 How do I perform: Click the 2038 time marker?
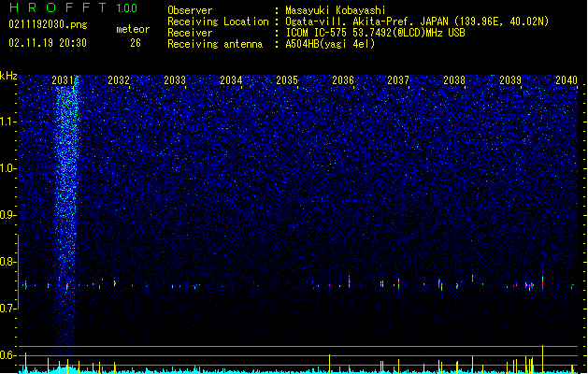pos(454,80)
